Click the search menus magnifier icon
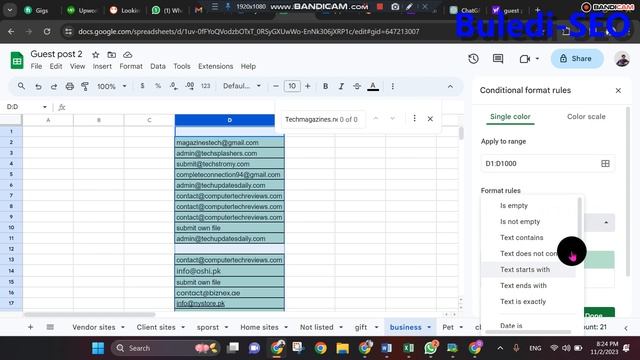 click(x=21, y=86)
